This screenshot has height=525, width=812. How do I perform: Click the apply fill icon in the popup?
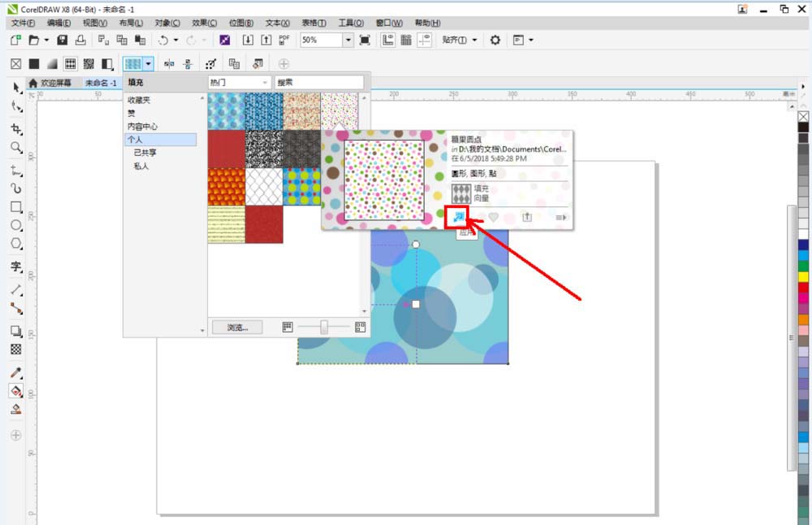[457, 217]
